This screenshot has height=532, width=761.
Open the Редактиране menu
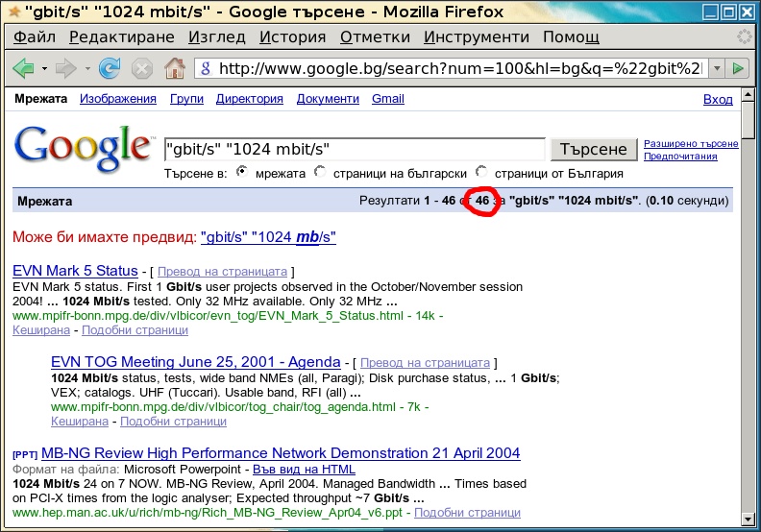point(121,36)
